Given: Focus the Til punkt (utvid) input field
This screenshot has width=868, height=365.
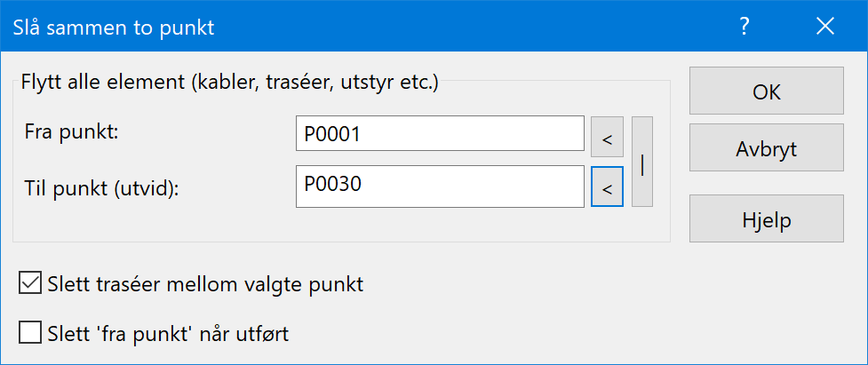Looking at the screenshot, I should [440, 186].
